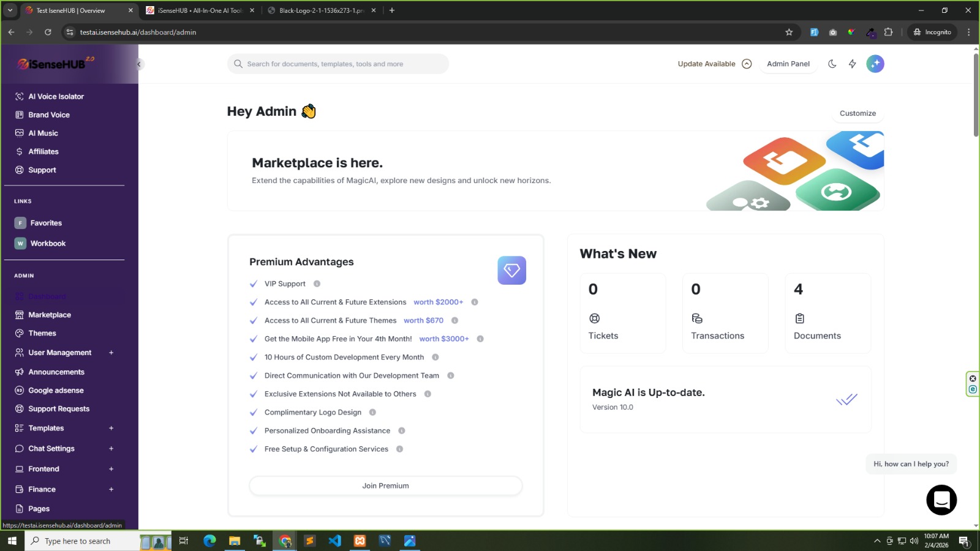Click the Join Premium button
The image size is (980, 551).
386,486
